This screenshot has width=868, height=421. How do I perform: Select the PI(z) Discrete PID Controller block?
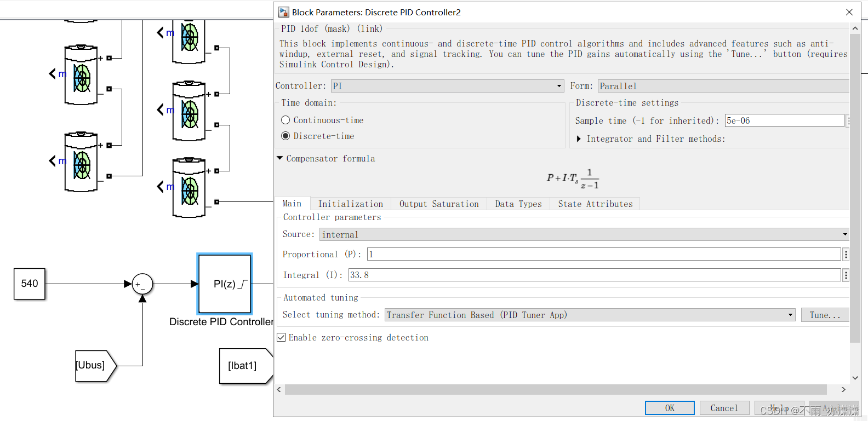coord(225,284)
